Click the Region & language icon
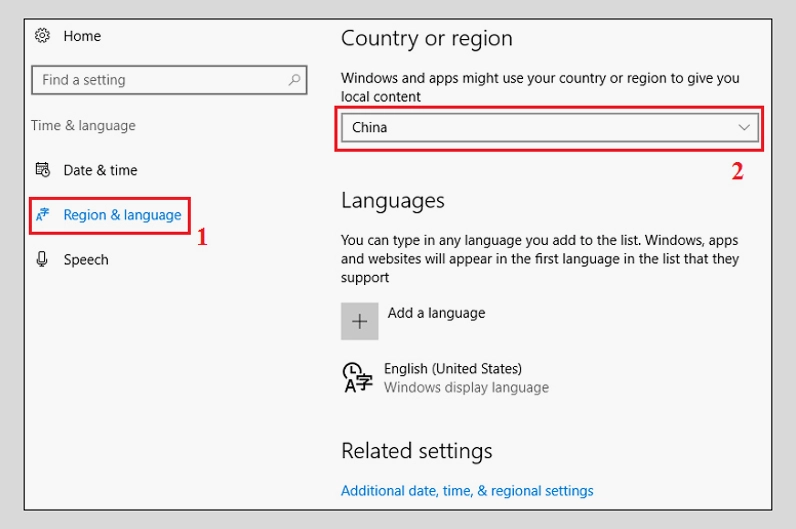 (43, 215)
